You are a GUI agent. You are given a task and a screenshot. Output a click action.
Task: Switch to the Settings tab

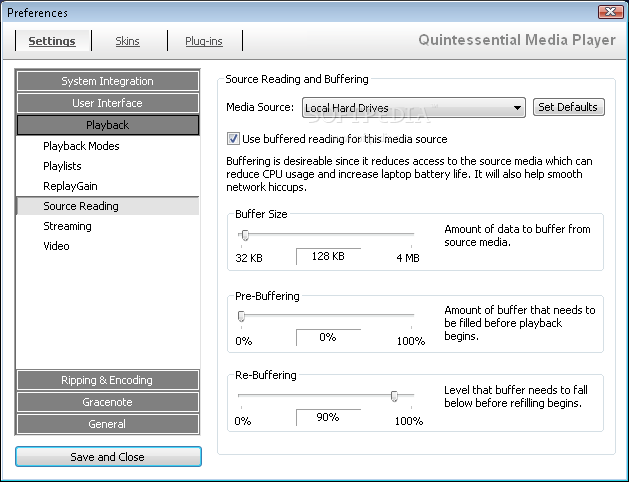52,41
